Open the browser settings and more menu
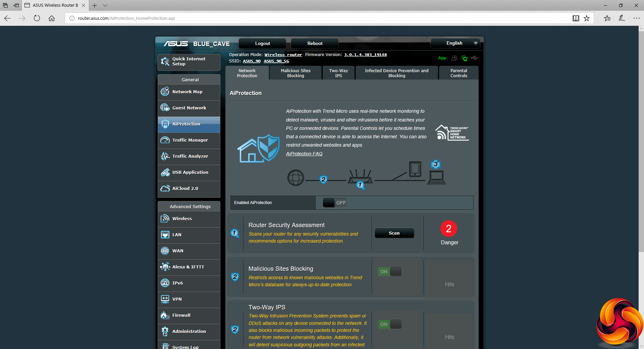The image size is (644, 349). (636, 18)
